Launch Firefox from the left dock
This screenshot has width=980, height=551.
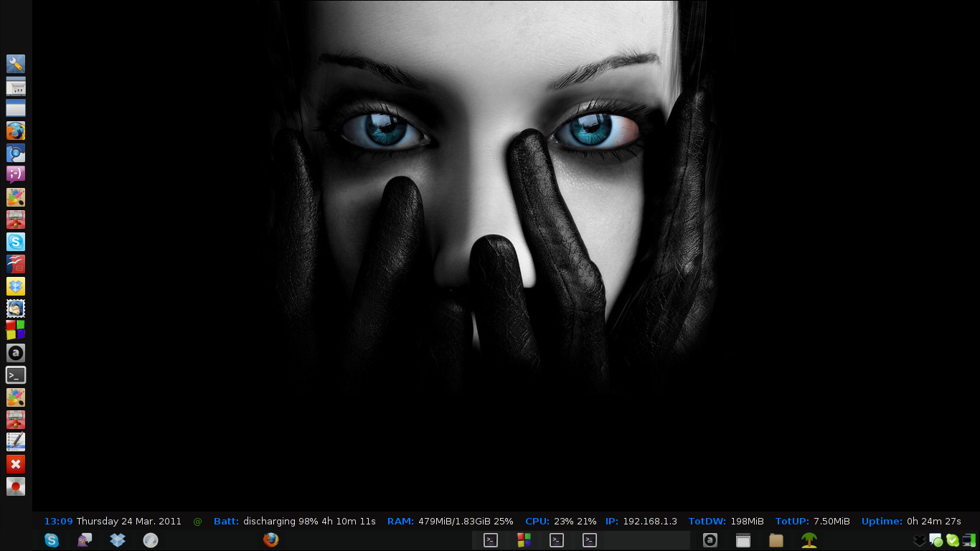(x=16, y=131)
